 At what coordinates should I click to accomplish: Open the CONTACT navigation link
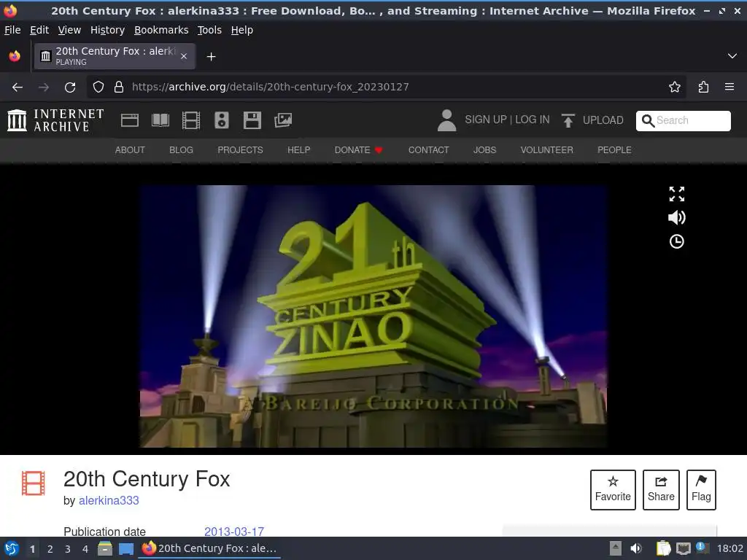tap(428, 150)
